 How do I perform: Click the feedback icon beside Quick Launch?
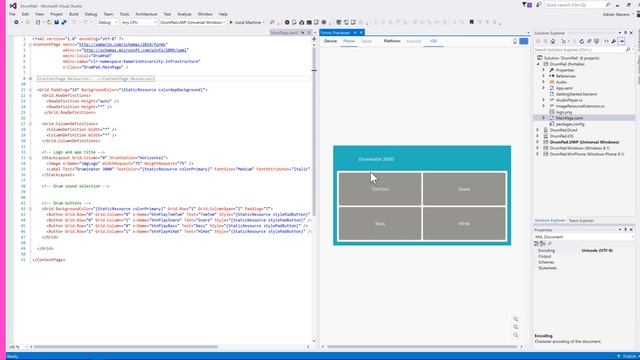click(539, 5)
